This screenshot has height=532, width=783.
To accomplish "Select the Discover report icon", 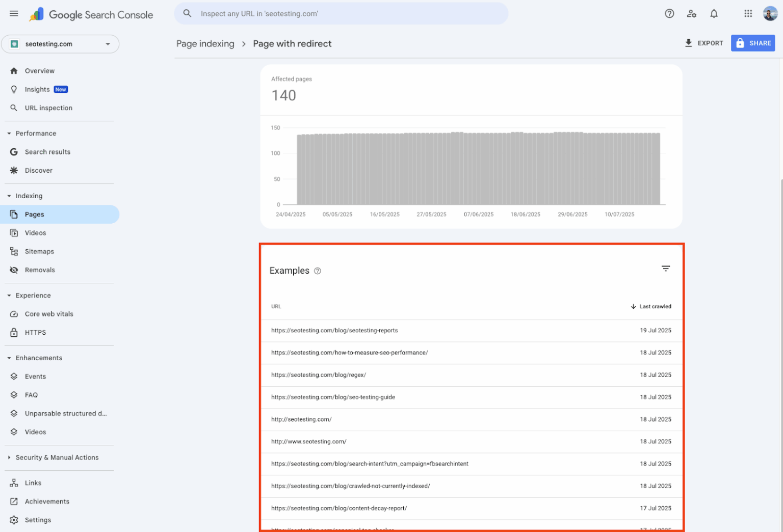I will 14,170.
